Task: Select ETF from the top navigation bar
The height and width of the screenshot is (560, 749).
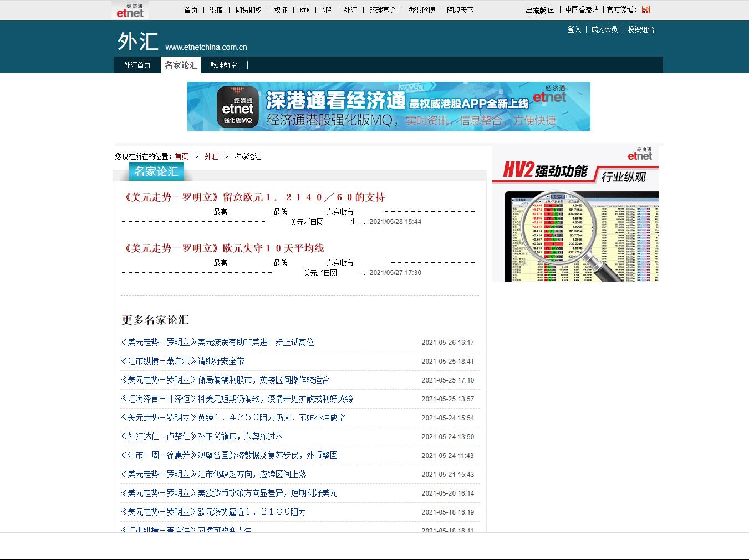Action: click(304, 9)
